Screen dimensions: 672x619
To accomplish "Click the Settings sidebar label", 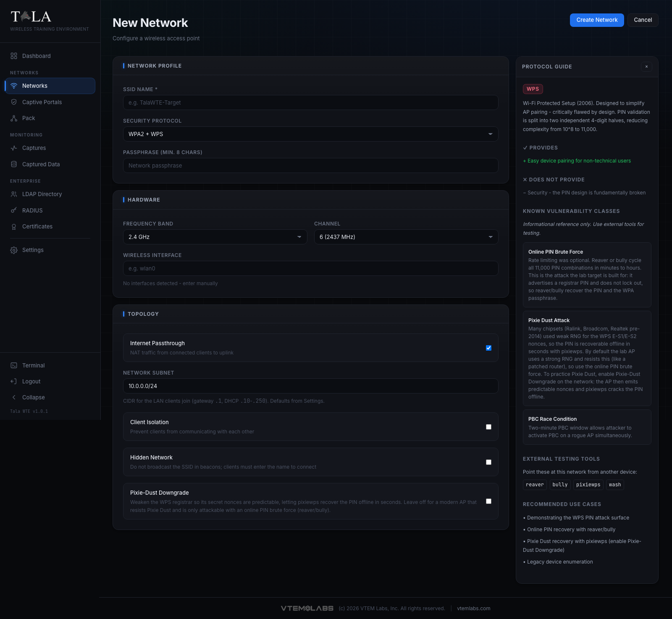I will [x=33, y=250].
